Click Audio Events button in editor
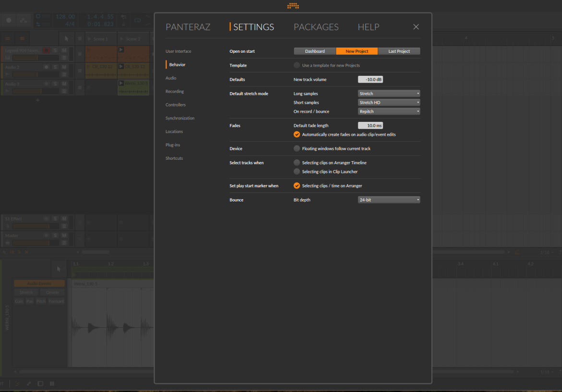Screen dimensions: 562x392 (x=39, y=283)
